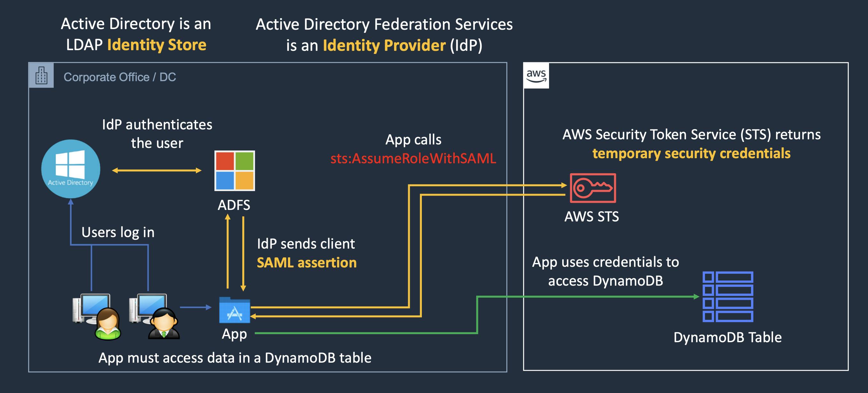This screenshot has width=868, height=393.
Task: Click 'App uses credentials to access DynamoDB' caption
Action: point(606,272)
